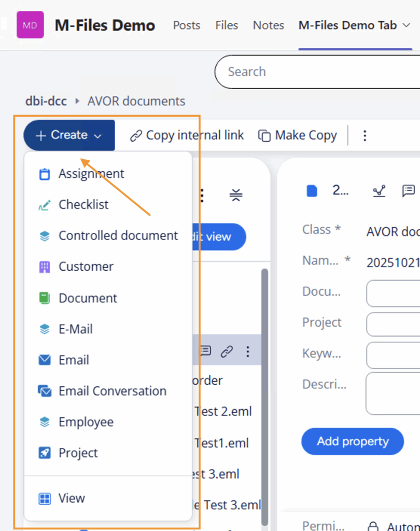This screenshot has height=531, width=420.
Task: Click the Checklist icon in Create menu
Action: coord(45,205)
